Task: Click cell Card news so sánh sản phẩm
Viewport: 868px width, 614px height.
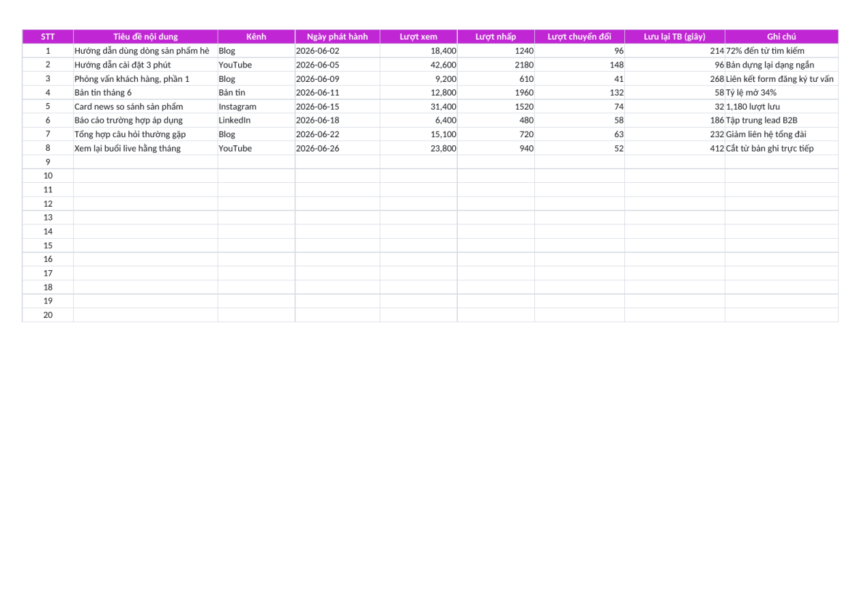Action: click(x=145, y=106)
